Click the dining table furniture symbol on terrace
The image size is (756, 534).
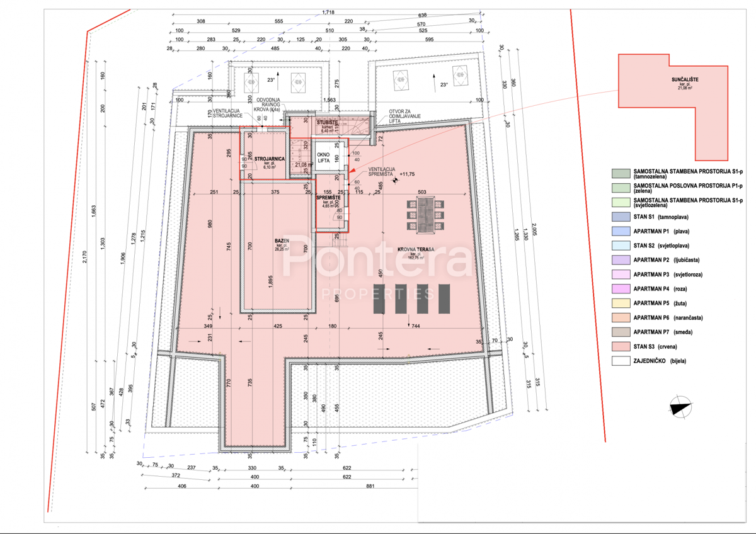tap(427, 215)
